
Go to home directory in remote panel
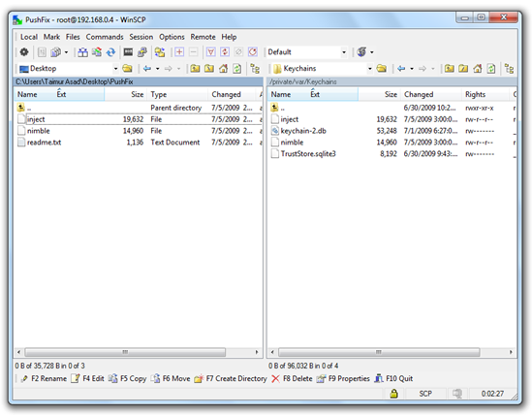tap(478, 69)
